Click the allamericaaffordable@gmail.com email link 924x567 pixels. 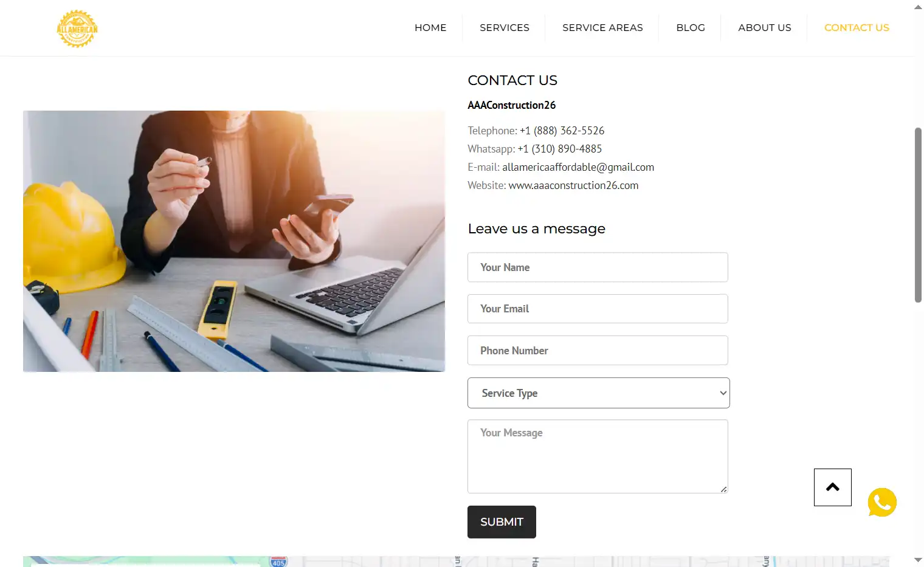[x=578, y=167]
